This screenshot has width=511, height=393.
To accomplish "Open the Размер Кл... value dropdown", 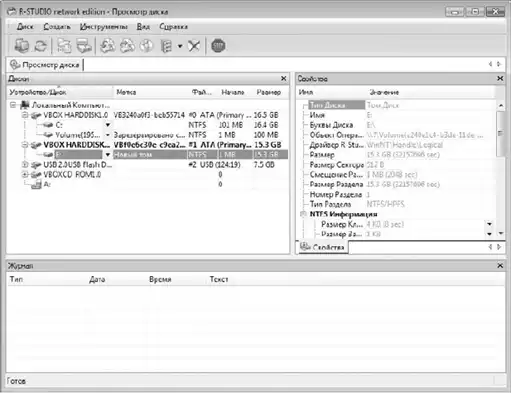I will click(489, 224).
